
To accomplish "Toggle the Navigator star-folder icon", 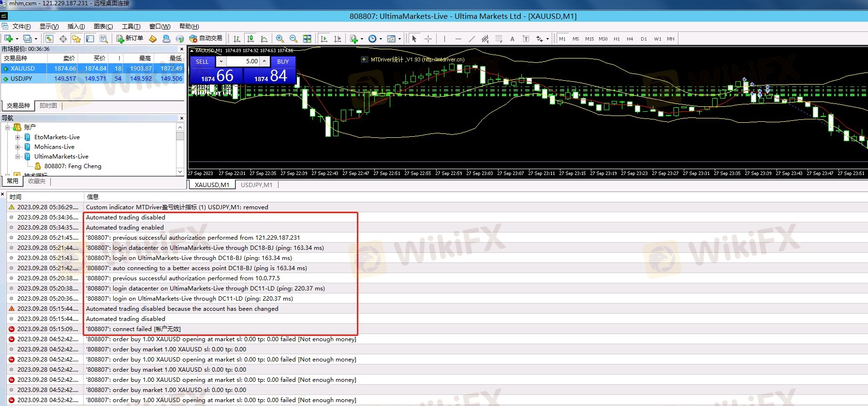I will click(76, 39).
